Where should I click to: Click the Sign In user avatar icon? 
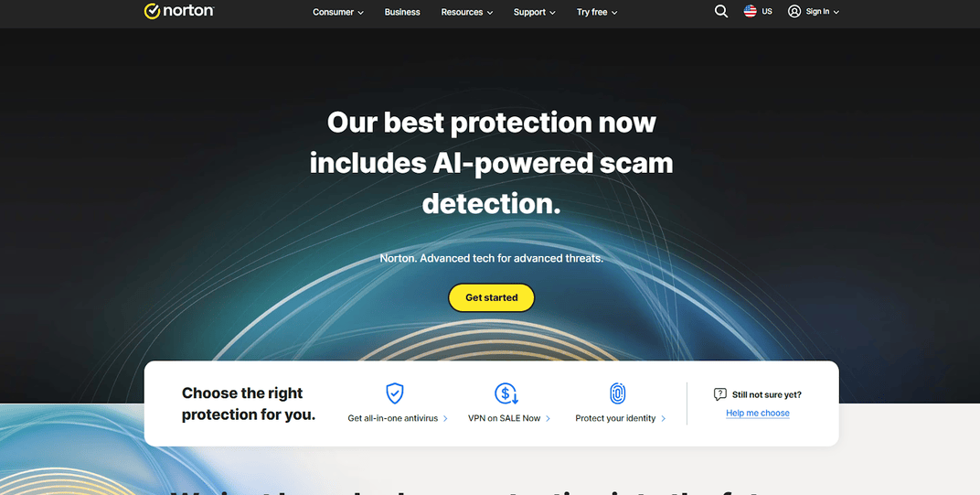pyautogui.click(x=794, y=11)
